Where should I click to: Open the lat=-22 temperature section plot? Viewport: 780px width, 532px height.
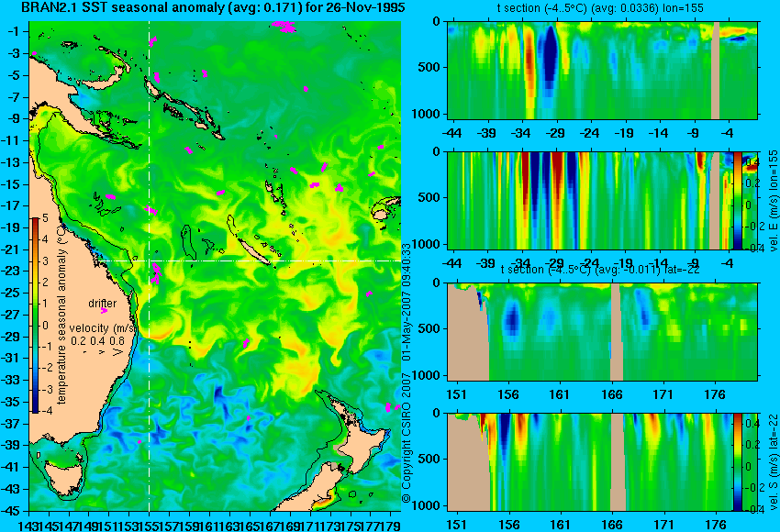coord(602,332)
